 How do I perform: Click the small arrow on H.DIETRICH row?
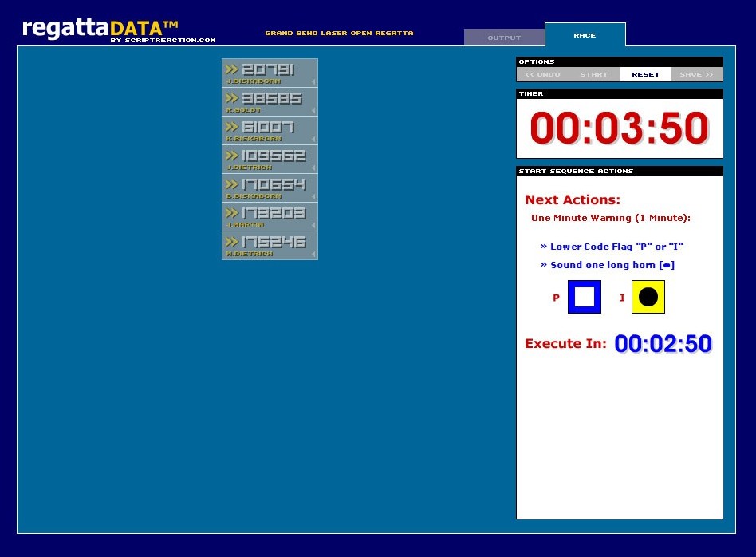point(313,254)
